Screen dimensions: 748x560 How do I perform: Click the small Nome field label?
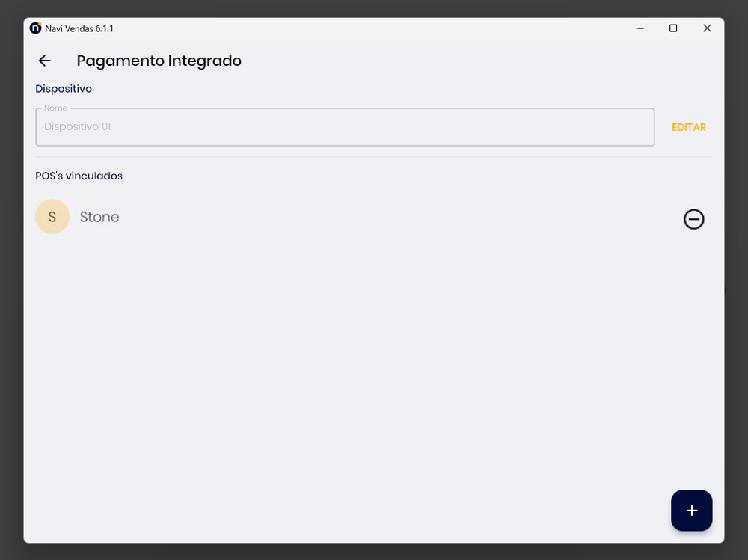click(x=55, y=108)
